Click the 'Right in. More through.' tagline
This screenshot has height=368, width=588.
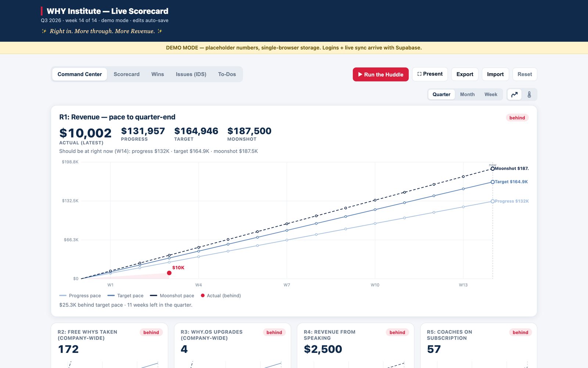click(x=102, y=31)
